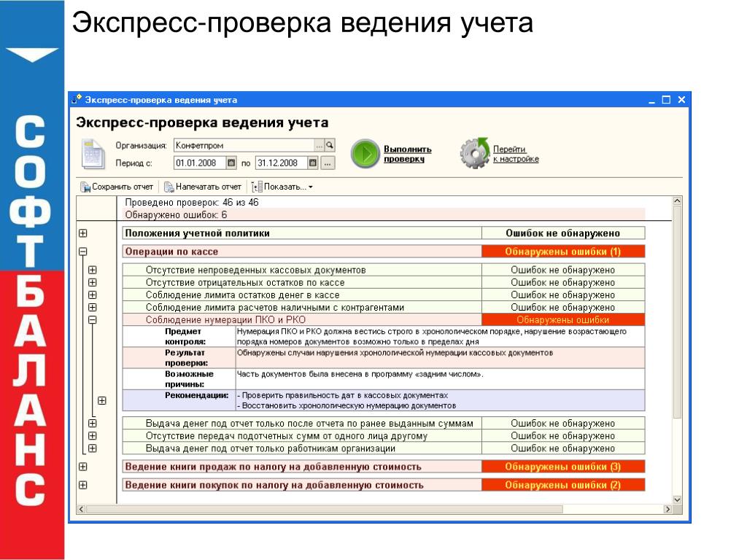The height and width of the screenshot is (560, 747).
Task: Click the vertical scrollbar thumb
Action: (677, 312)
